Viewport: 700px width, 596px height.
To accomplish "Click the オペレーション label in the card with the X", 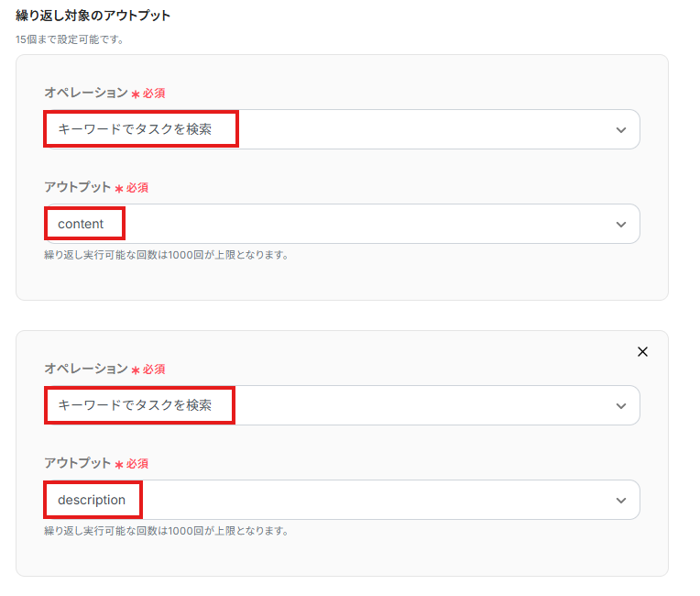I will [86, 369].
